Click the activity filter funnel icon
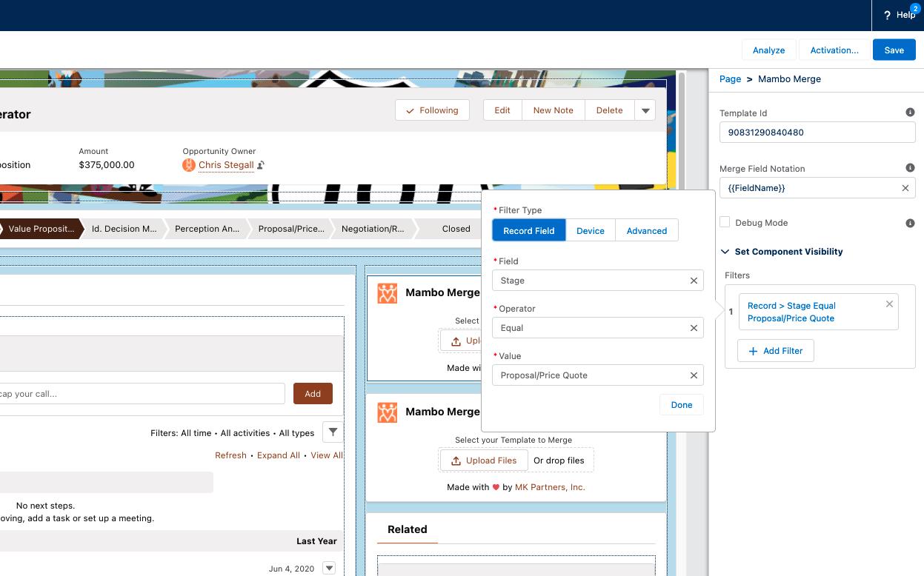Image resolution: width=924 pixels, height=576 pixels. (333, 432)
